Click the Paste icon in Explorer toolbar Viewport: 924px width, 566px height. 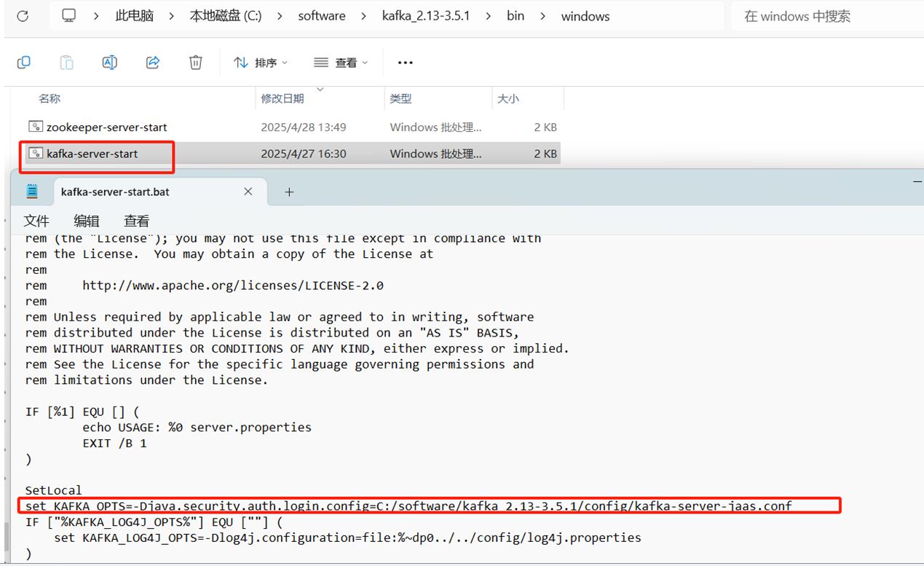[66, 63]
